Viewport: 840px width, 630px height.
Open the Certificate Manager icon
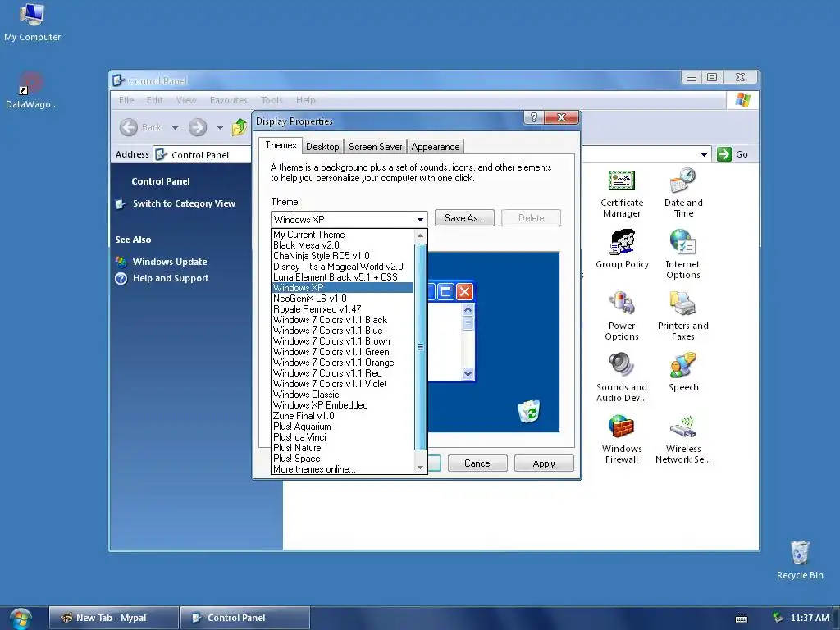click(x=622, y=181)
